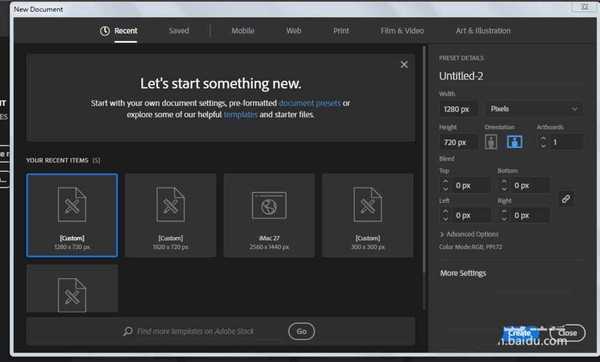
Task: Toggle the bleed link chain icon
Action: coord(566,199)
